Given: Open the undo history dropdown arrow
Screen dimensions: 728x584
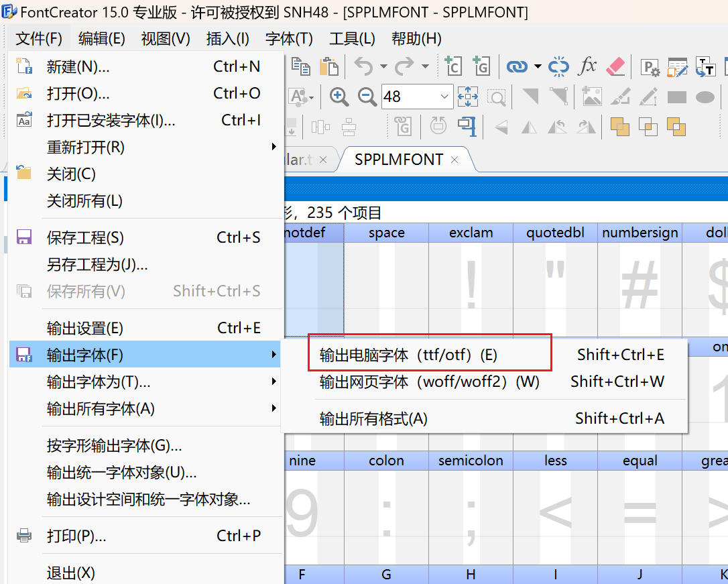Looking at the screenshot, I should click(x=383, y=66).
